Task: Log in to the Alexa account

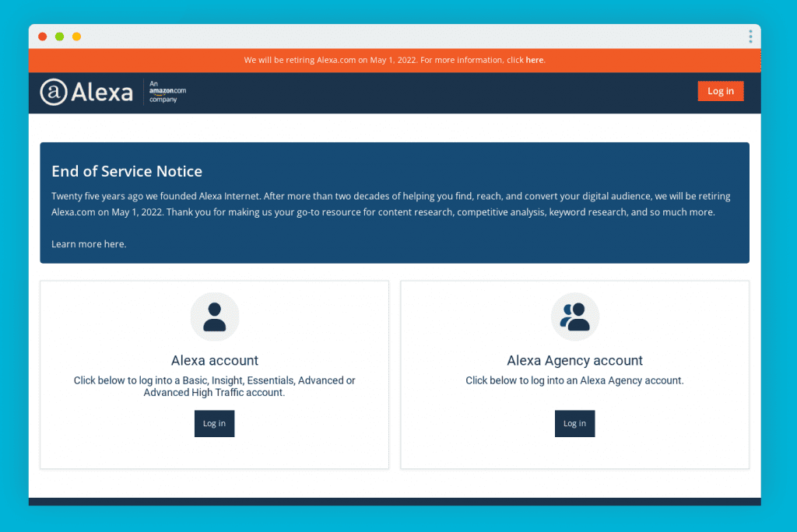Action: pyautogui.click(x=214, y=423)
